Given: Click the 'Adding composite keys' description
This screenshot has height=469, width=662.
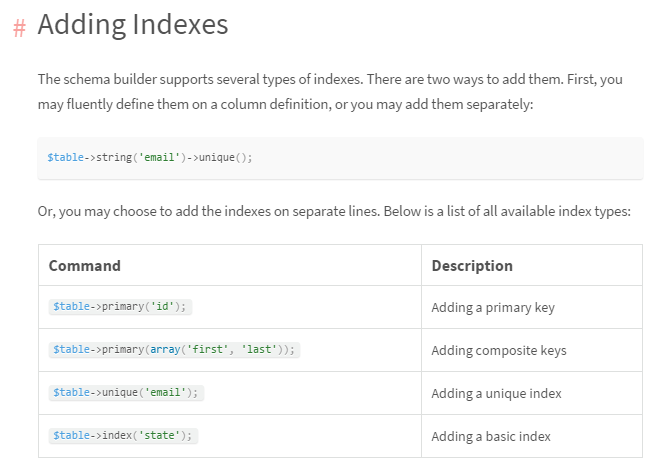Looking at the screenshot, I should coord(499,351).
